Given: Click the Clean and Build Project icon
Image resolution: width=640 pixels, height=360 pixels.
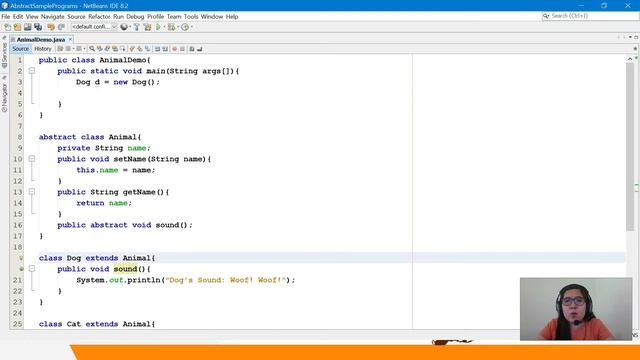Looking at the screenshot, I should pos(147,27).
